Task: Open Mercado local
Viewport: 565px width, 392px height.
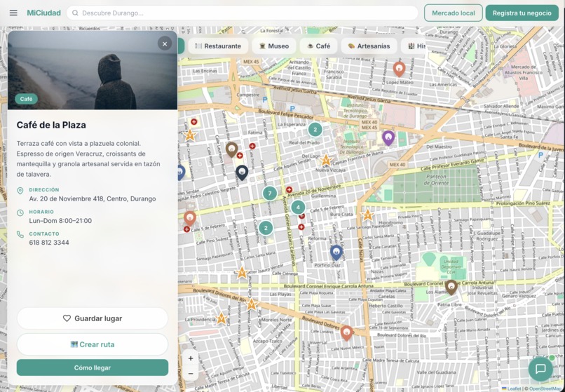Action: pos(454,13)
